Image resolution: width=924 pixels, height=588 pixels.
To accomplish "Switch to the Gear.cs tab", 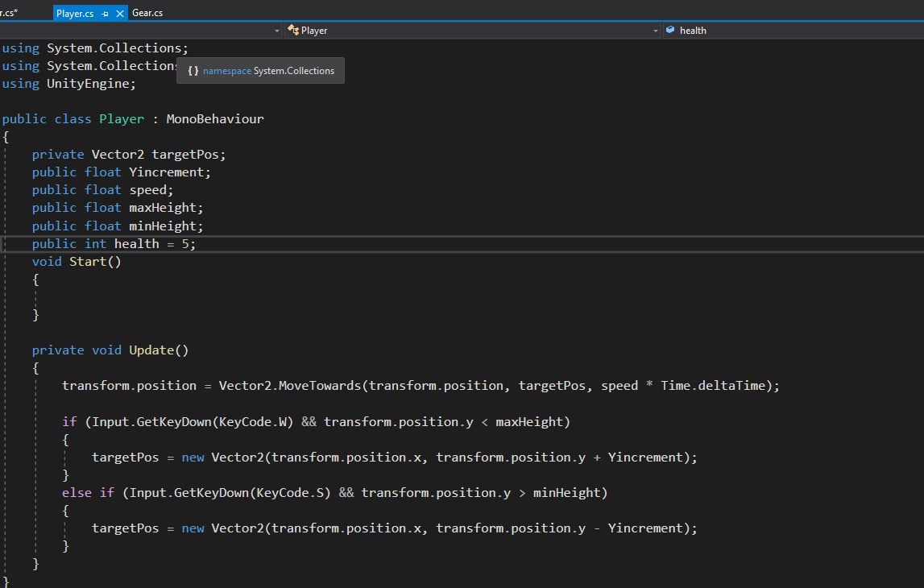I will (147, 13).
